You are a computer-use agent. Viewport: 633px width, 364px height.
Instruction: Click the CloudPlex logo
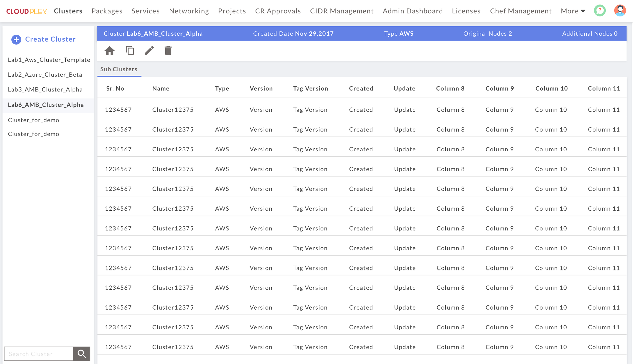26,11
